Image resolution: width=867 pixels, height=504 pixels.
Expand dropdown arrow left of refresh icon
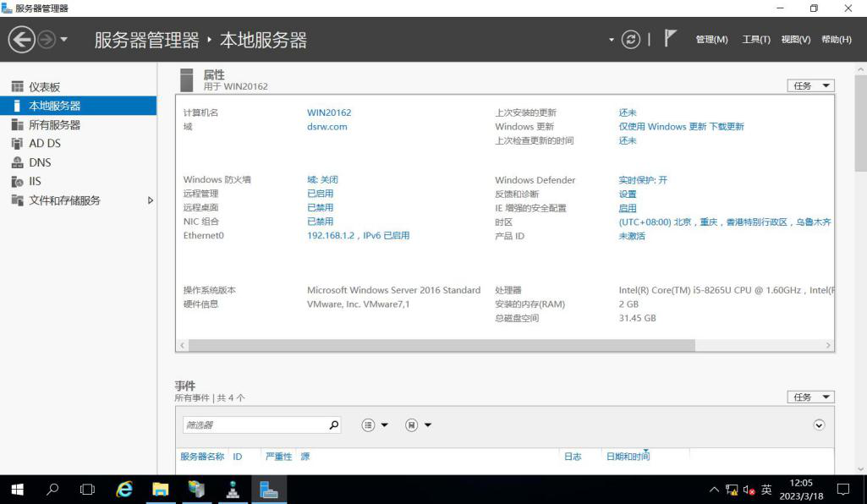click(x=611, y=40)
